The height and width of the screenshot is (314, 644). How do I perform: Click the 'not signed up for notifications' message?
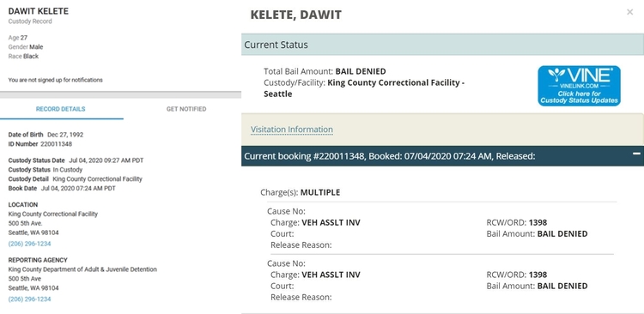pyautogui.click(x=56, y=80)
